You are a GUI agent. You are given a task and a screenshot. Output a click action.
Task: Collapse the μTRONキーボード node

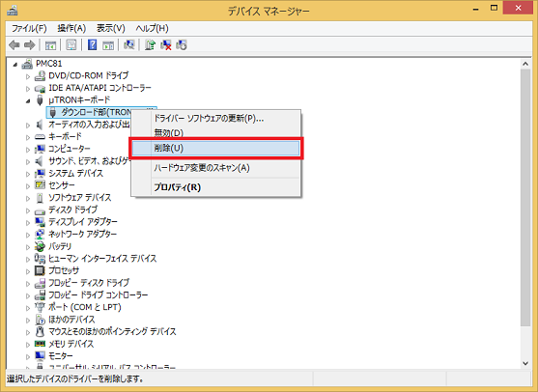coord(28,100)
